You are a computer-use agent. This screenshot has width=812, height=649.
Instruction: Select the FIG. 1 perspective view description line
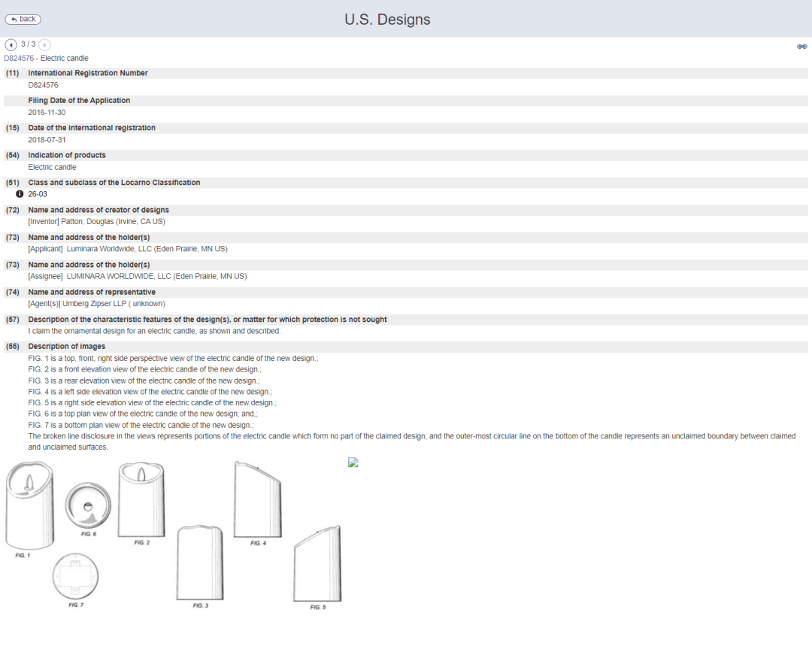pyautogui.click(x=173, y=359)
